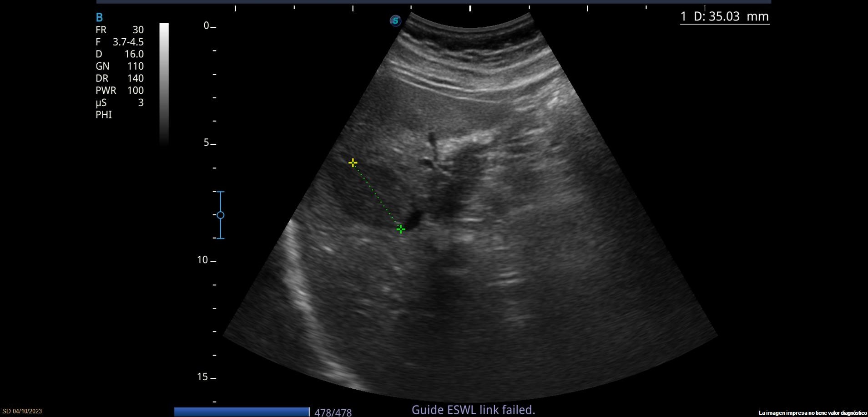Open the distance measurement result 35.03 mm

point(724,16)
